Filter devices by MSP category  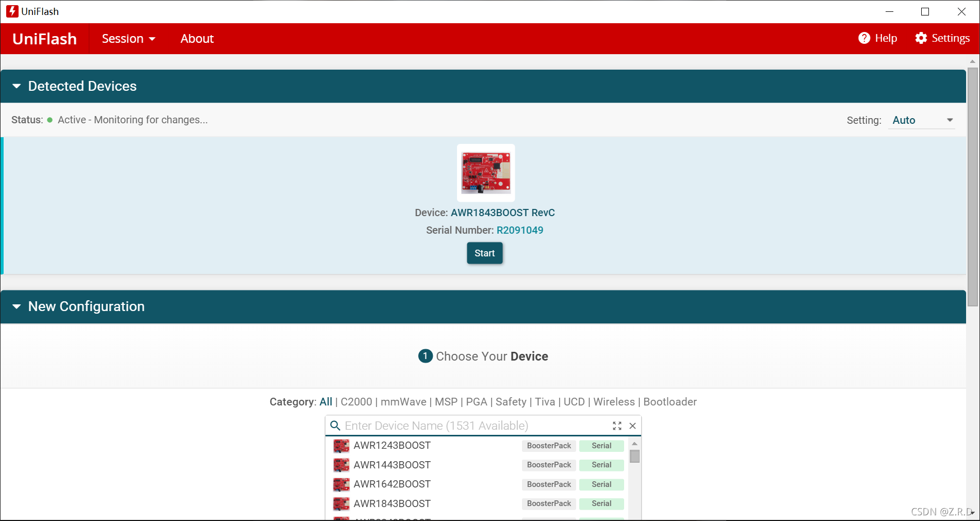[x=446, y=402]
